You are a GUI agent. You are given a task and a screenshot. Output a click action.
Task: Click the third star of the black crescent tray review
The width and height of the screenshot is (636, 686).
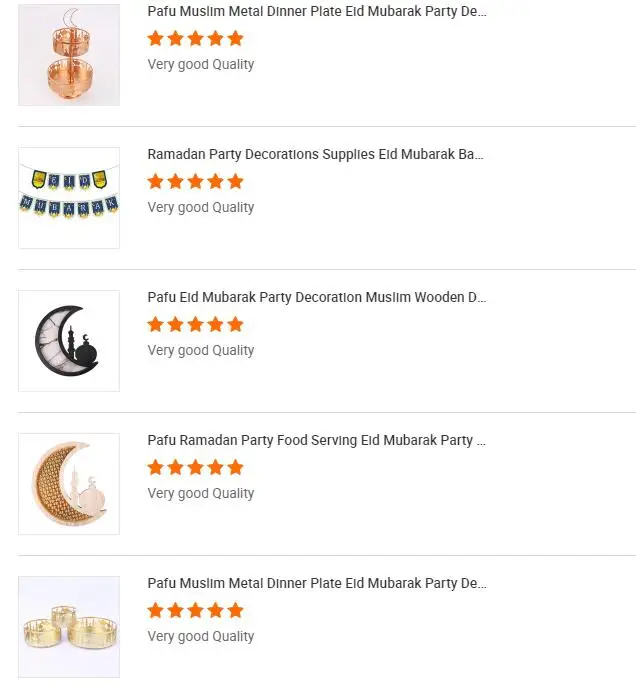tap(195, 325)
